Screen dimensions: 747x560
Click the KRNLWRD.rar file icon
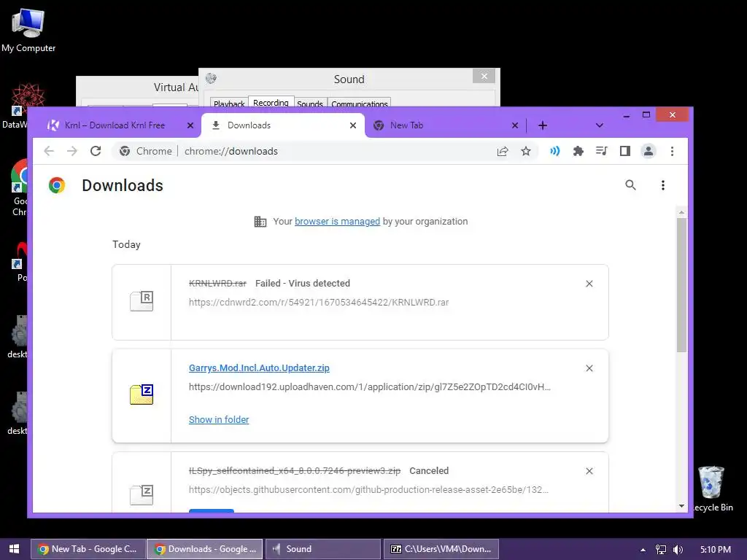(142, 301)
